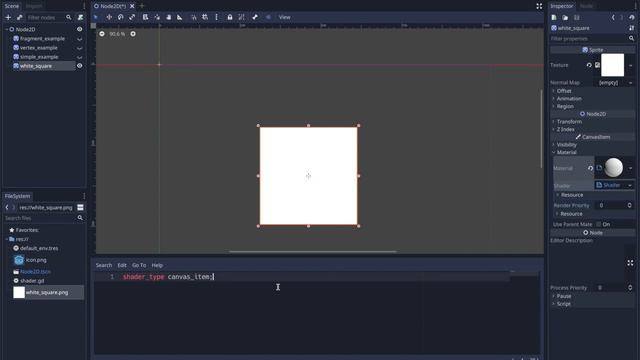Click the list-select tool in viewport toolbar
This screenshot has height=360, width=640.
[x=145, y=17]
